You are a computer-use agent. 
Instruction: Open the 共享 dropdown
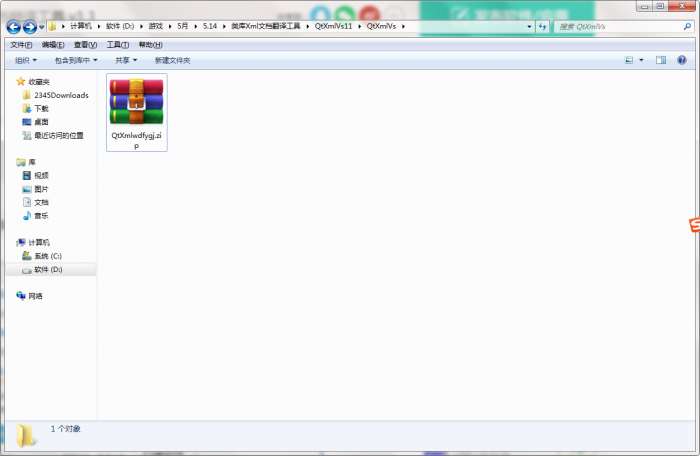point(126,60)
